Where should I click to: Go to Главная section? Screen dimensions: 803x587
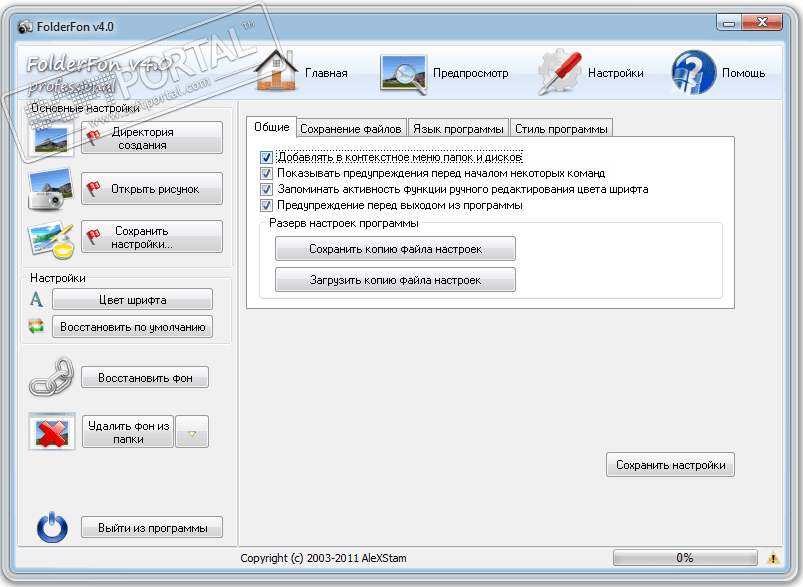click(x=326, y=73)
